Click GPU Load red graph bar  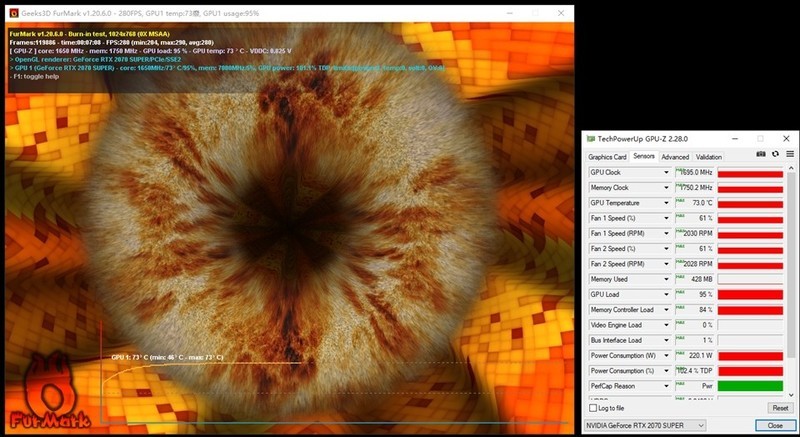pyautogui.click(x=750, y=295)
